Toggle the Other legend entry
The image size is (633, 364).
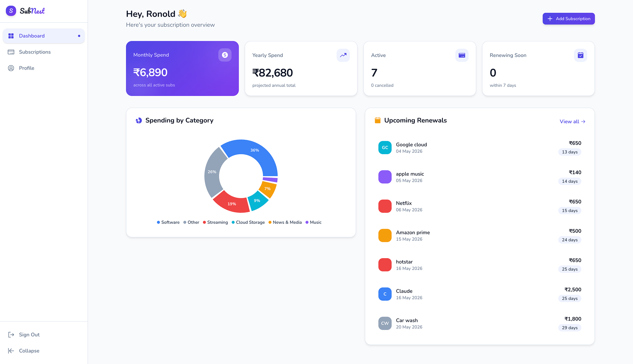coord(191,222)
